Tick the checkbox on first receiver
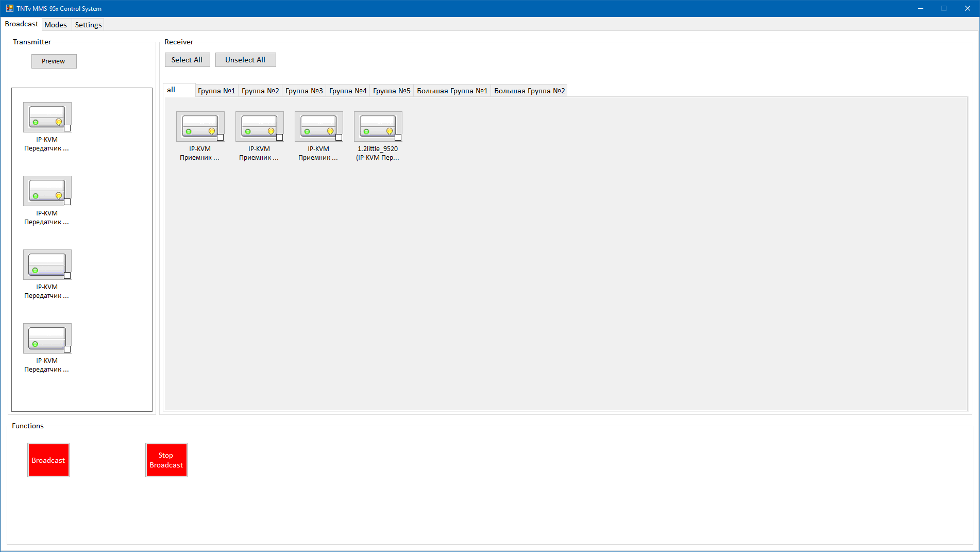Viewport: 980px width, 552px height. click(220, 138)
